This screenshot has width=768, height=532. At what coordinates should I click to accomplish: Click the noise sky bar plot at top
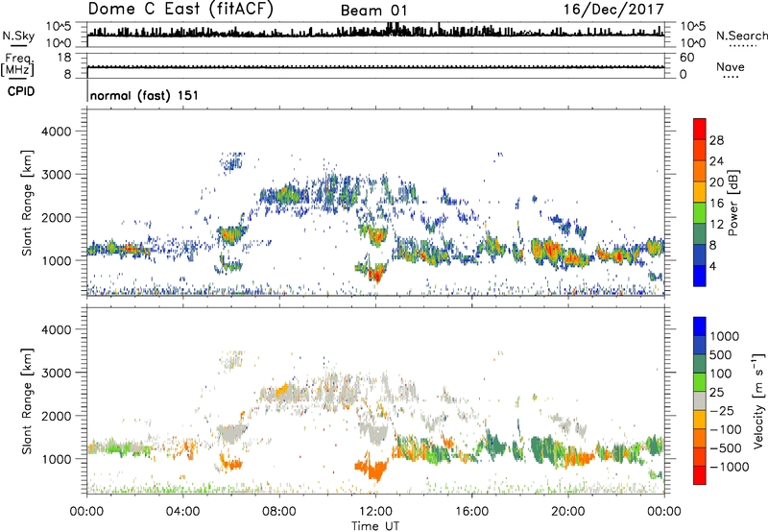pyautogui.click(x=375, y=32)
